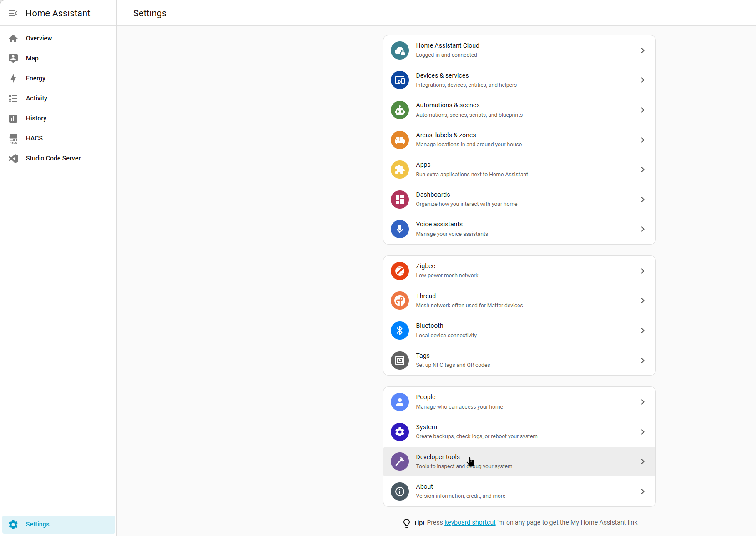Click the Developer tools hammer icon

point(399,461)
